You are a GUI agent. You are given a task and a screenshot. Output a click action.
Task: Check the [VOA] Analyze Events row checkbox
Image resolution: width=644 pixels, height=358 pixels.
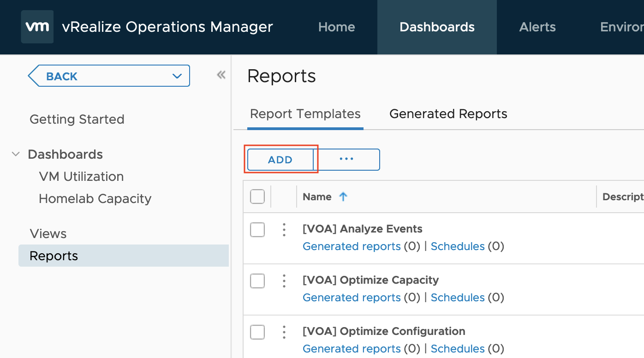[x=257, y=229]
